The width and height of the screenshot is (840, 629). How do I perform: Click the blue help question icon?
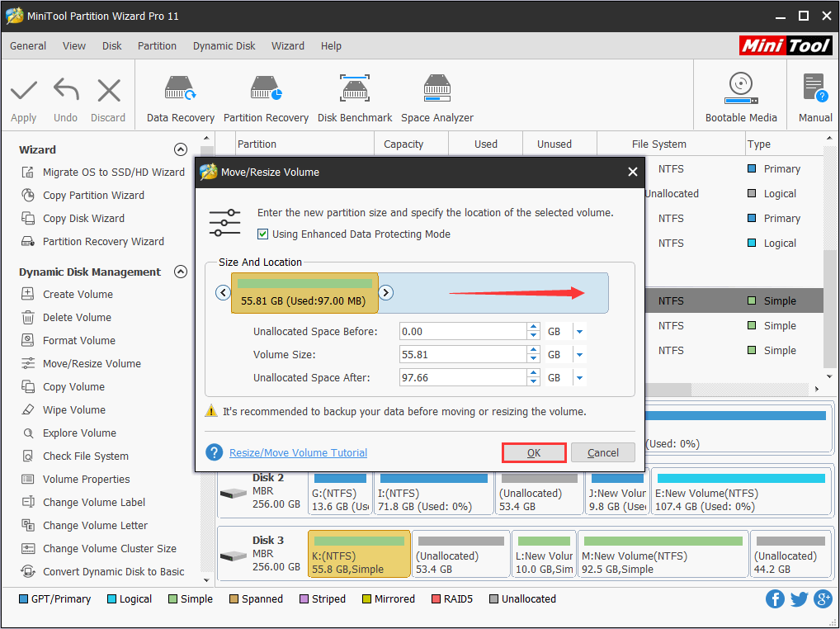(215, 452)
